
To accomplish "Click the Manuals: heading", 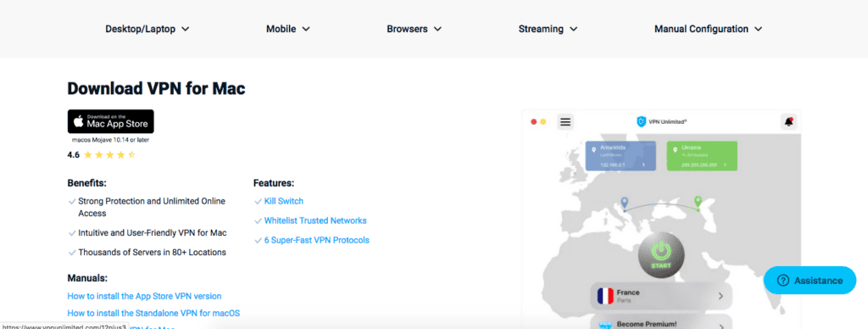I will pyautogui.click(x=87, y=278).
